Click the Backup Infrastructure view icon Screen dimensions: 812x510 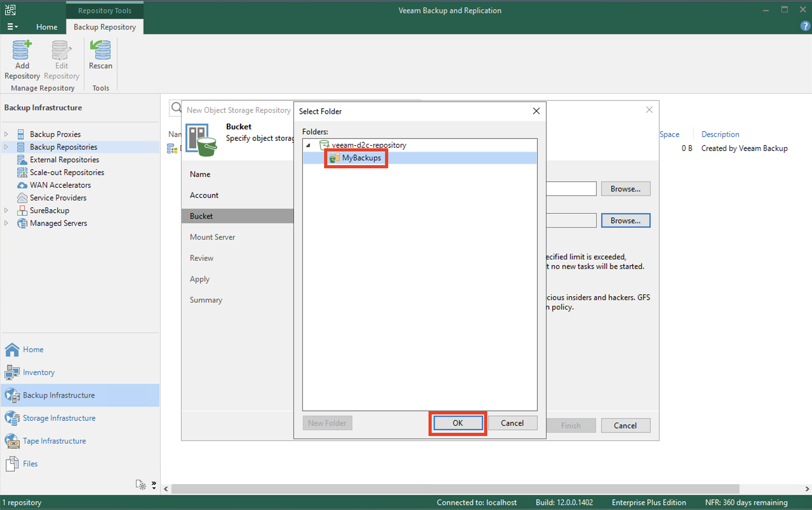(12, 395)
